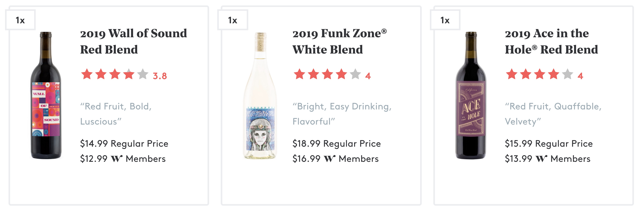Click the 2019 Wall of Sound Red Blend title
Viewport: 644px width, 220px height.
pos(133,41)
